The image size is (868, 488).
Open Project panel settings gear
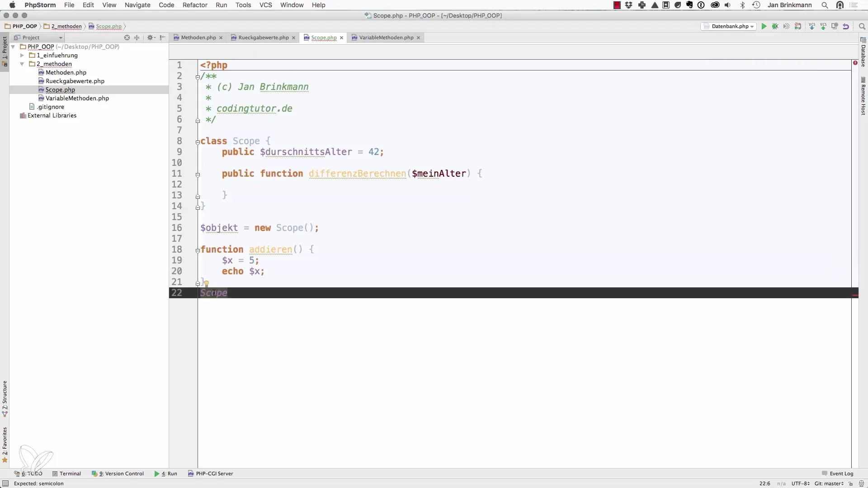pos(151,38)
